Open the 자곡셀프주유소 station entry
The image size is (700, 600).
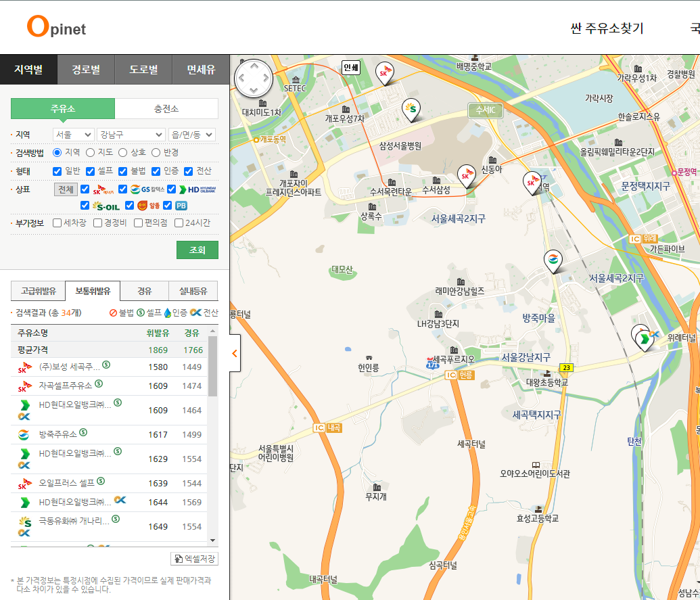[x=65, y=386]
